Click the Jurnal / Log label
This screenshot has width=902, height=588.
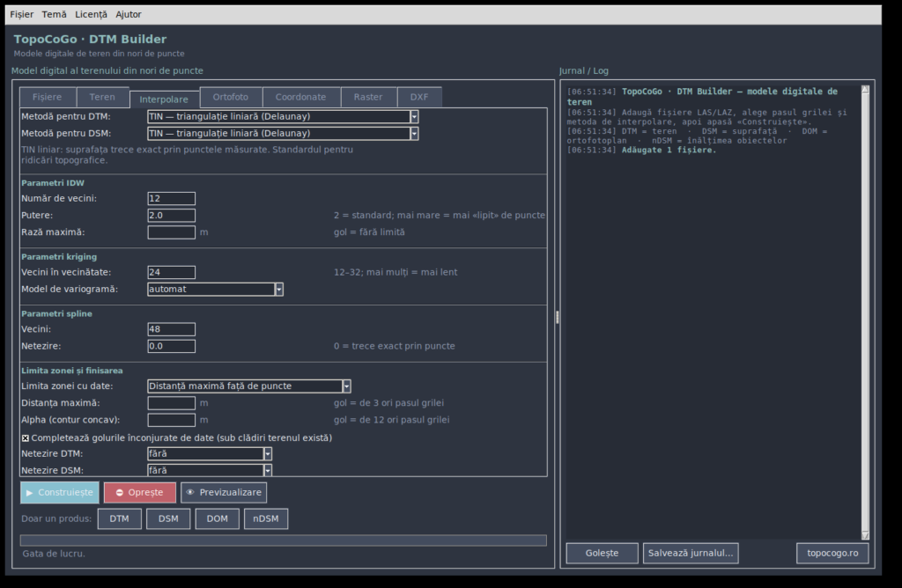pos(584,70)
